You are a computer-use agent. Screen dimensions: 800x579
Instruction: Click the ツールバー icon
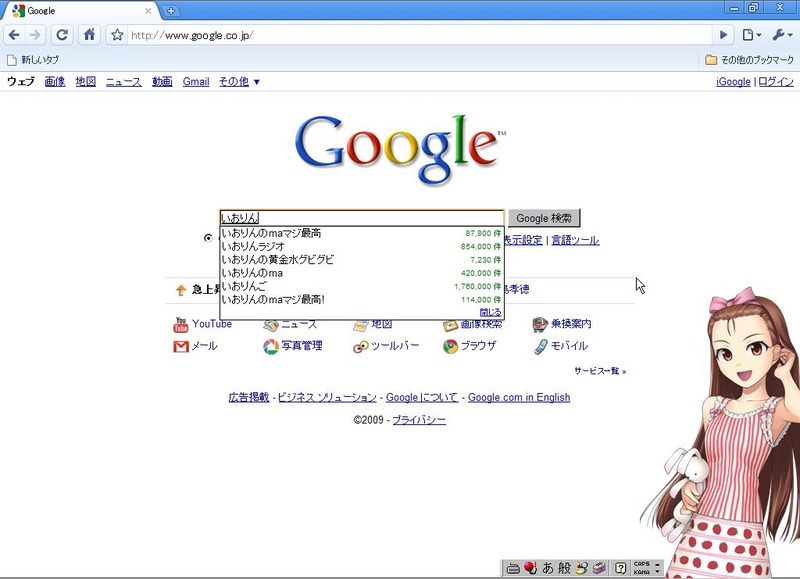(361, 347)
